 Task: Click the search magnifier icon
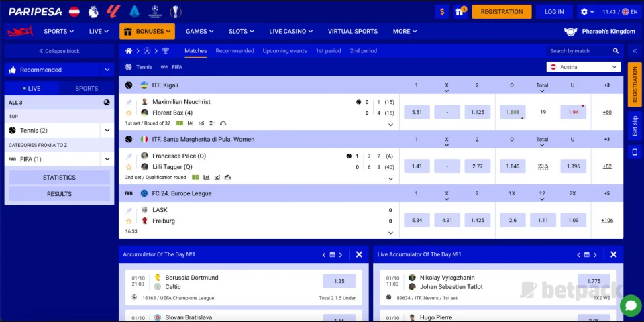coord(616,51)
